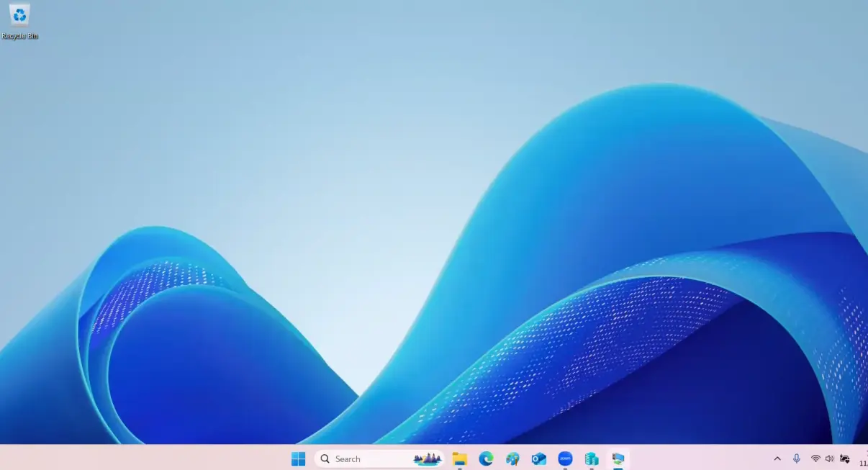Open the volume speaker control

829,459
